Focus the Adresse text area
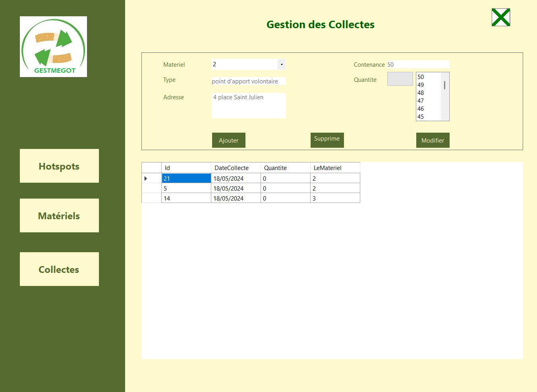Screen dimensions: 537x392 [248, 106]
